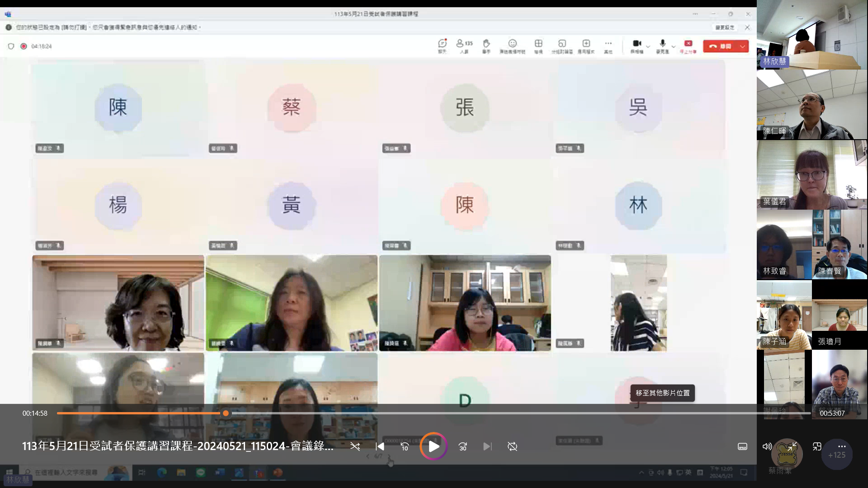Screen dimensions: 868x488
Task: Expand the leave button dropdown arrow
Action: tap(743, 46)
